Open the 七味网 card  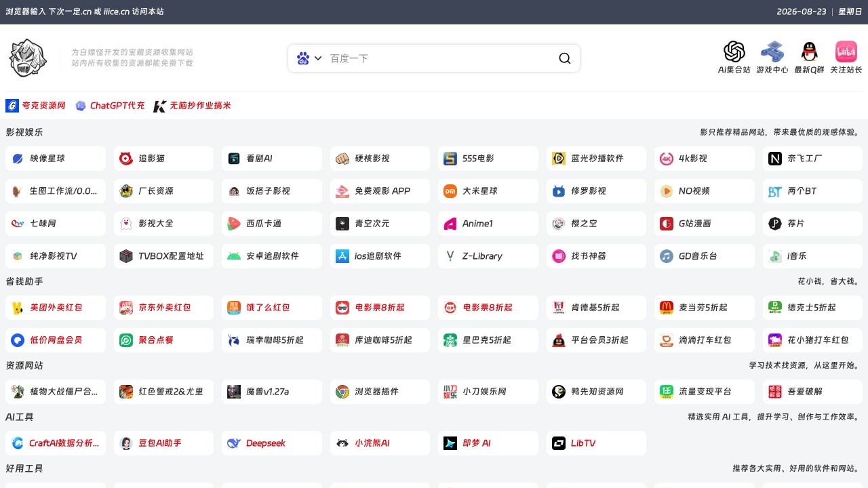56,224
